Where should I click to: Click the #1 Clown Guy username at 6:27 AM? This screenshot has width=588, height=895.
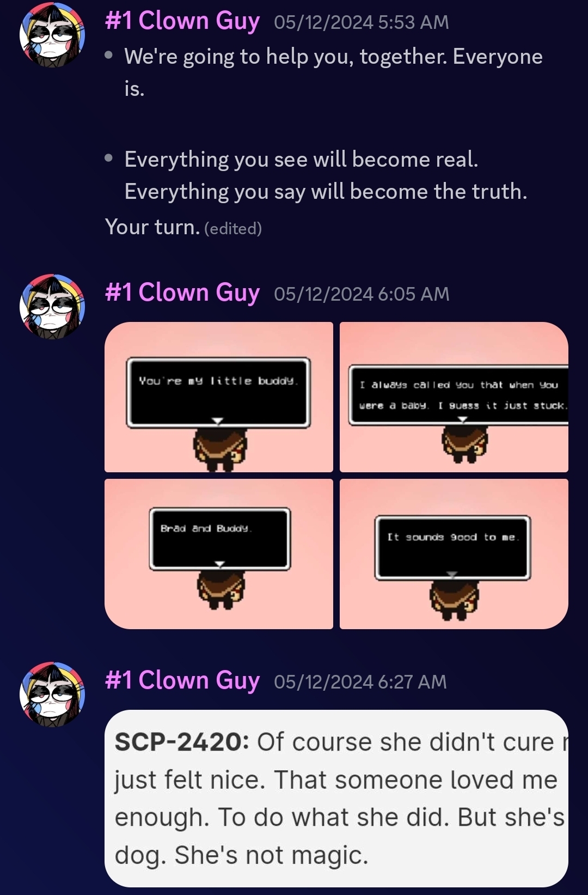point(182,681)
